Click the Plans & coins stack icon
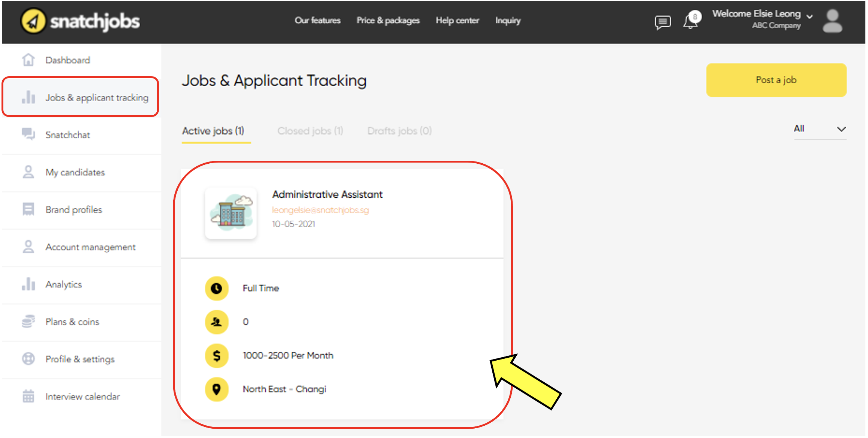This screenshot has height=438, width=868. click(28, 321)
